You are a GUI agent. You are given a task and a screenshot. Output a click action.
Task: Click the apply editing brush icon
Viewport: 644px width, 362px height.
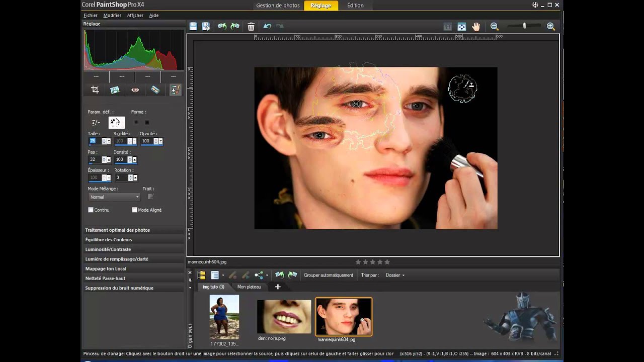click(246, 275)
